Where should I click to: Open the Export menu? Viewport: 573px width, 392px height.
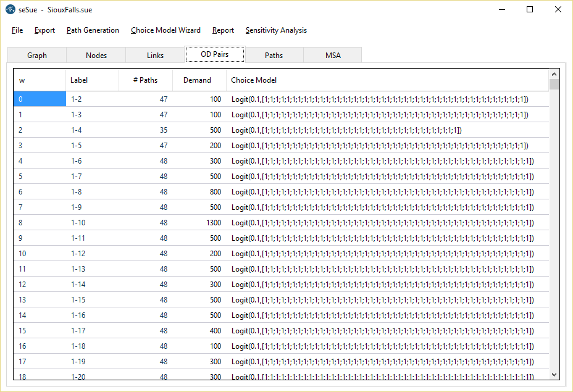tap(44, 30)
